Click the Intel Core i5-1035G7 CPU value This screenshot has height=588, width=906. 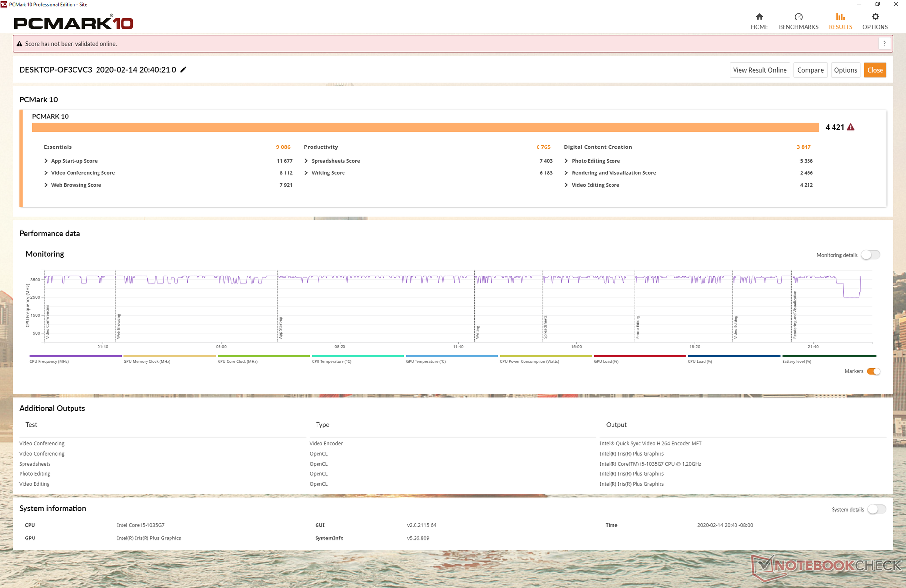coord(141,525)
